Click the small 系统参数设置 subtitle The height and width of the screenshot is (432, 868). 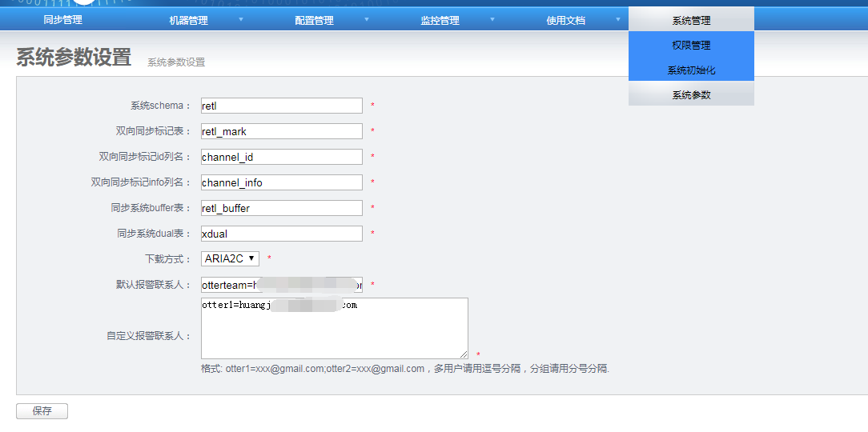(x=176, y=62)
